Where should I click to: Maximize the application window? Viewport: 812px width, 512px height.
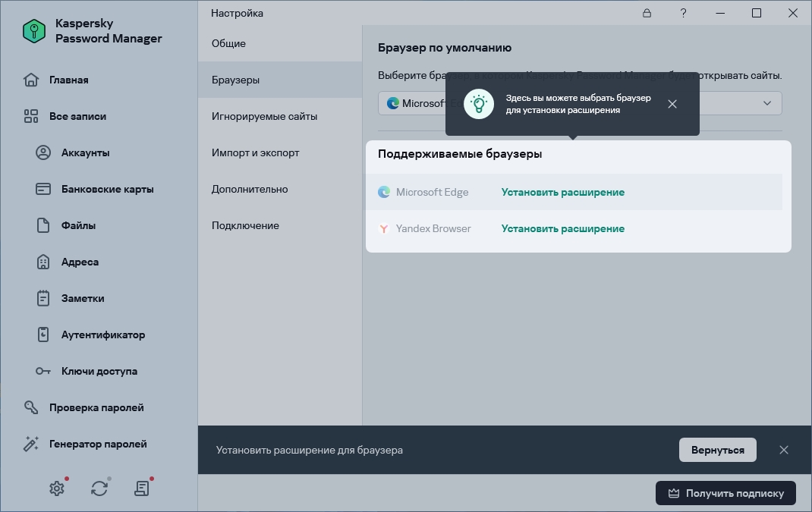(x=757, y=13)
